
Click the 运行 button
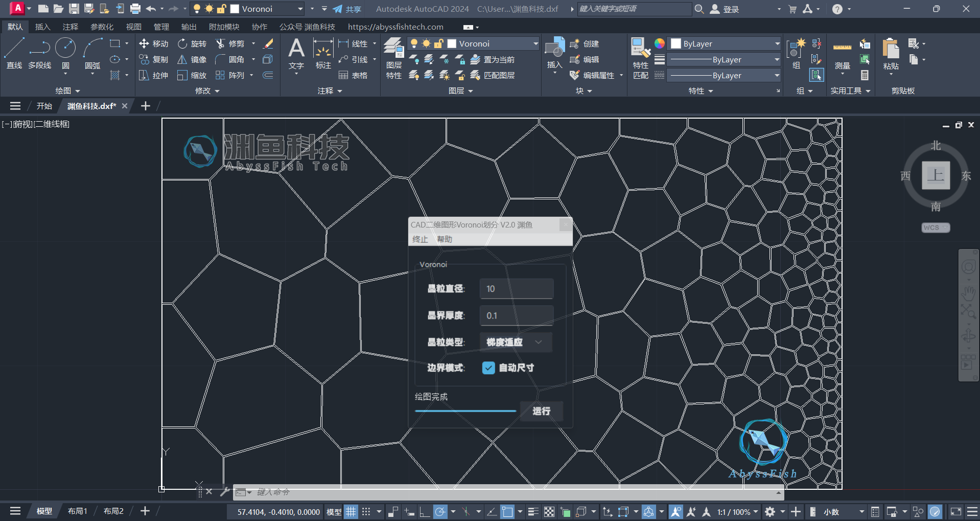541,411
